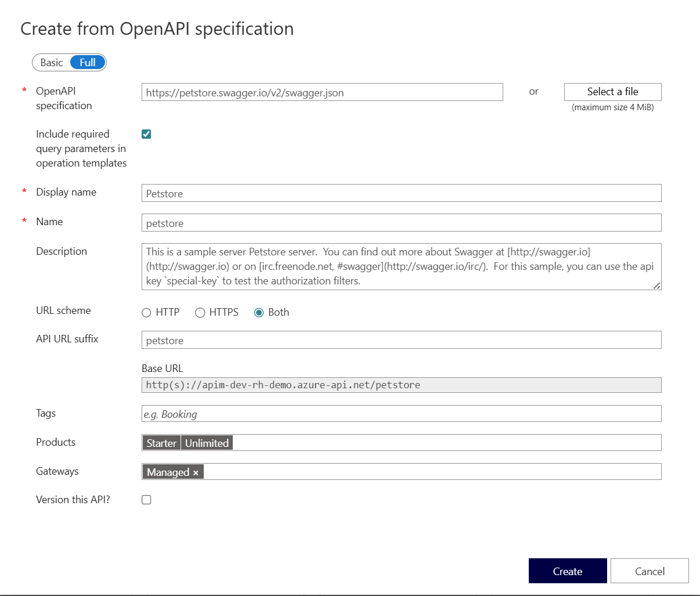The image size is (700, 596).
Task: Click the OpenAPI specification URL field
Action: [x=322, y=92]
